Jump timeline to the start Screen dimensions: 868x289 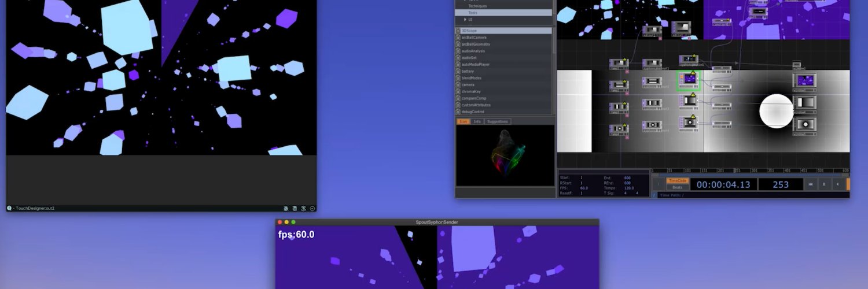pos(811,184)
